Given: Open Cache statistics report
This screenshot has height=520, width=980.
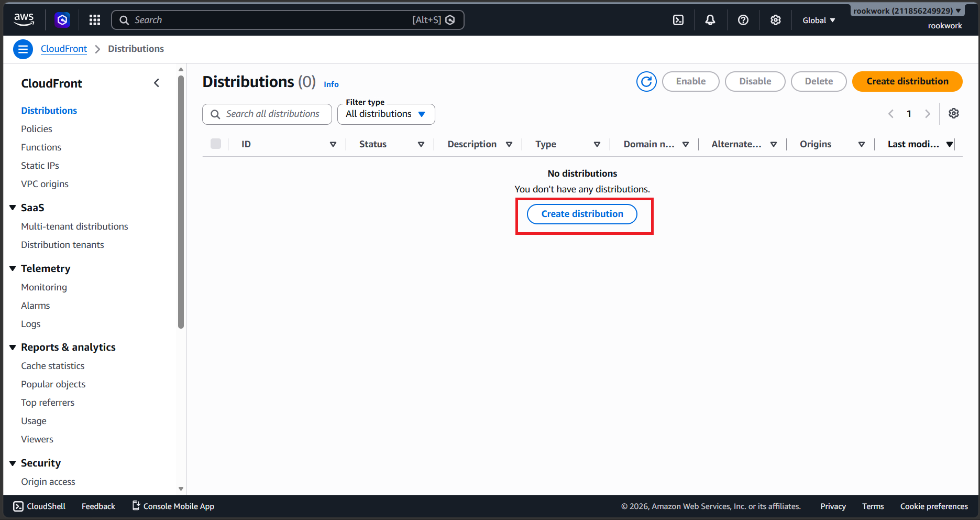Looking at the screenshot, I should click(53, 366).
